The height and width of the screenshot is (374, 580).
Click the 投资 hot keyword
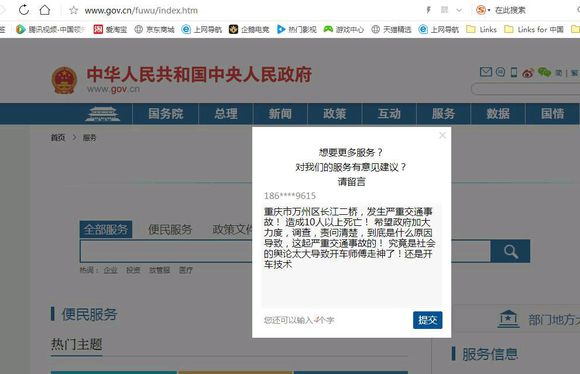click(133, 270)
